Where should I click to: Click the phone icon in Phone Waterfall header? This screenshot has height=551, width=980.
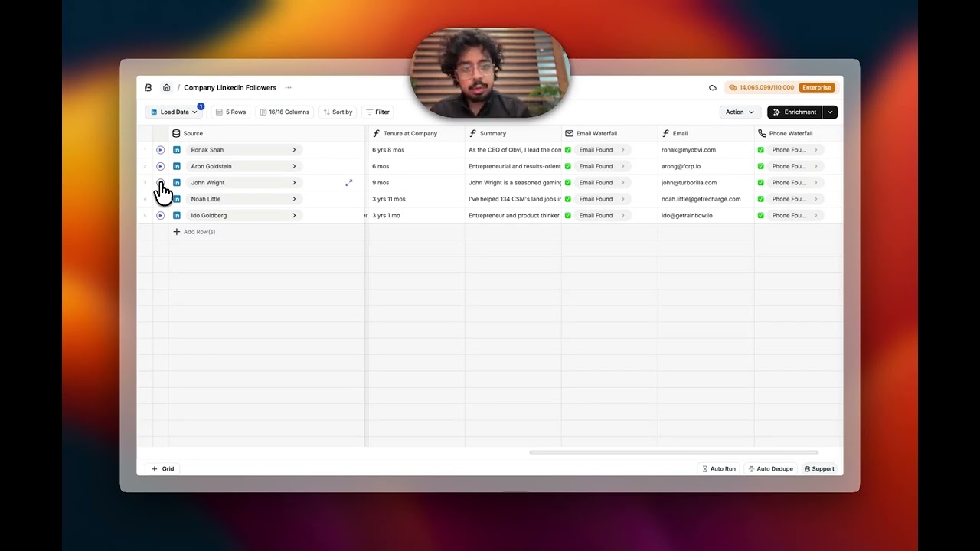click(762, 134)
